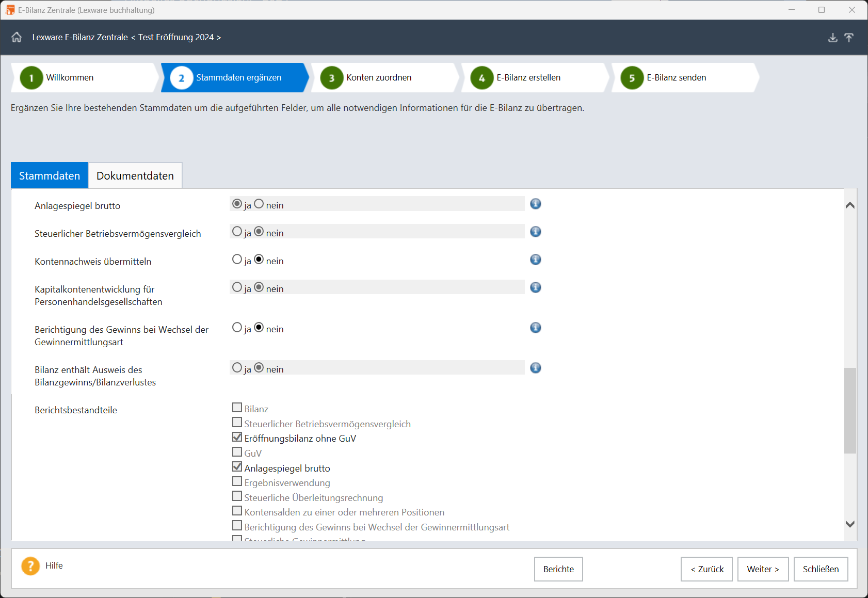Click the 'Weiter >' button

tap(763, 569)
